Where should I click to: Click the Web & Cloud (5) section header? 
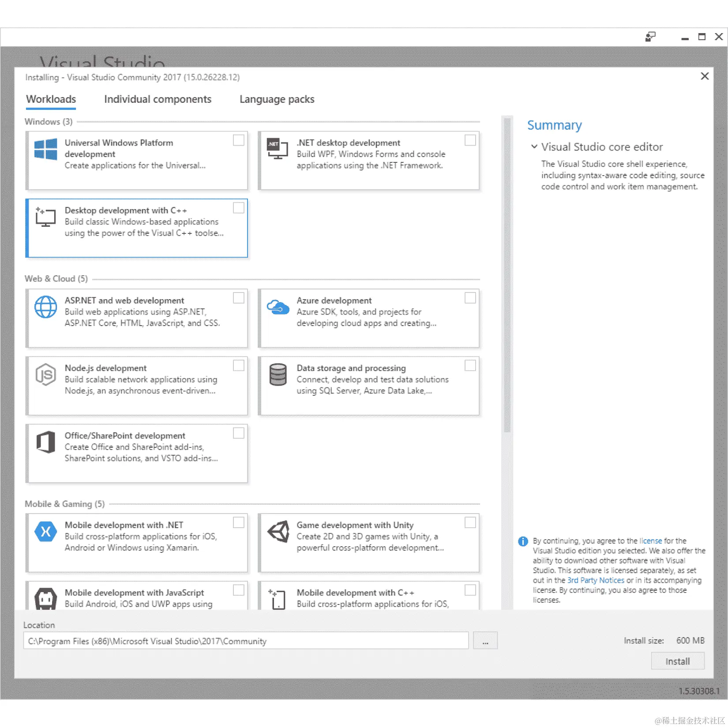tap(56, 279)
